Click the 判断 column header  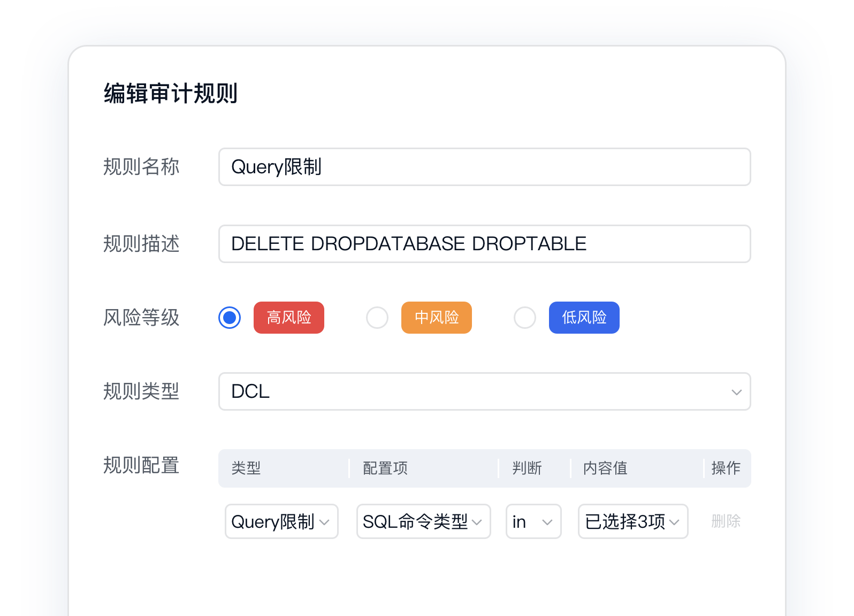coord(527,468)
